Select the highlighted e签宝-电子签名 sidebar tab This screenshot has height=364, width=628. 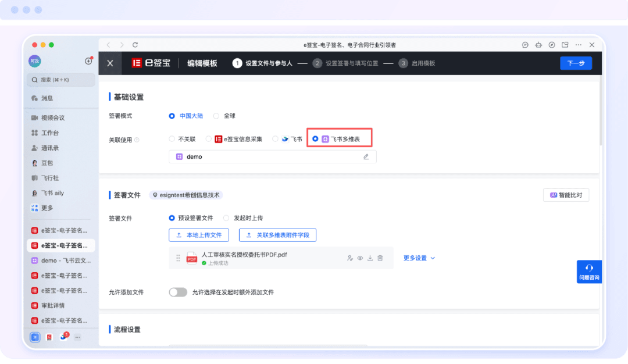pyautogui.click(x=61, y=245)
